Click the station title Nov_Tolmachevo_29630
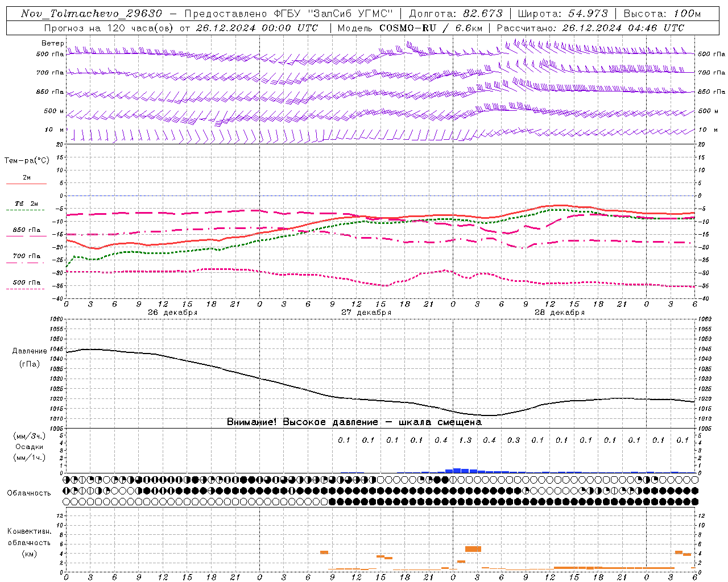Image resolution: width=728 pixels, height=582 pixels. [92, 14]
